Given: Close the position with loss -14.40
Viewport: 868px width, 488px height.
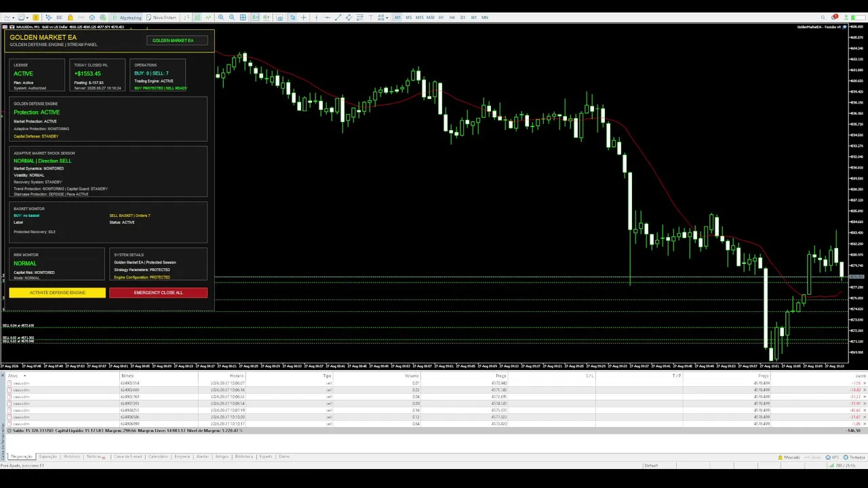Looking at the screenshot, I should [x=864, y=390].
